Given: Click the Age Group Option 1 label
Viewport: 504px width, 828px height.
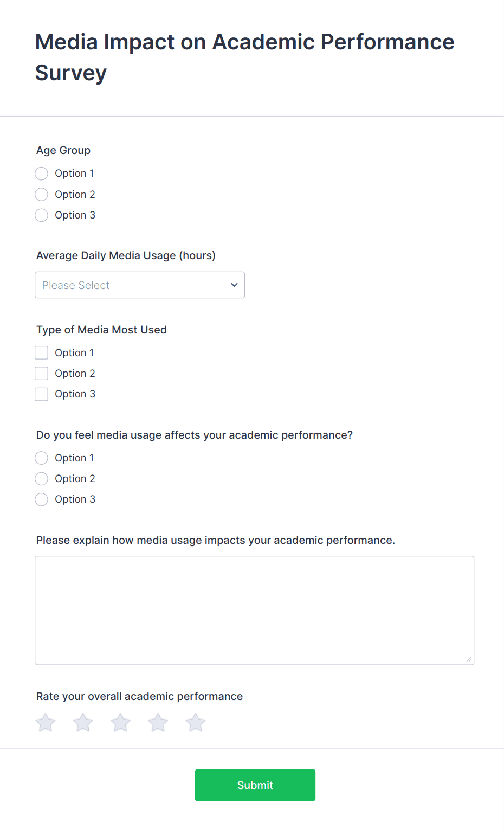Looking at the screenshot, I should click(74, 174).
